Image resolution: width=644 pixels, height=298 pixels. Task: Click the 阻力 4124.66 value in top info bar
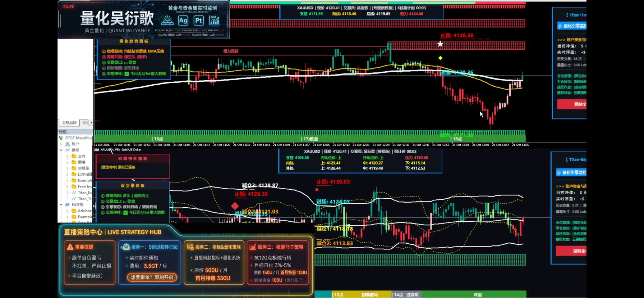[x=411, y=14]
